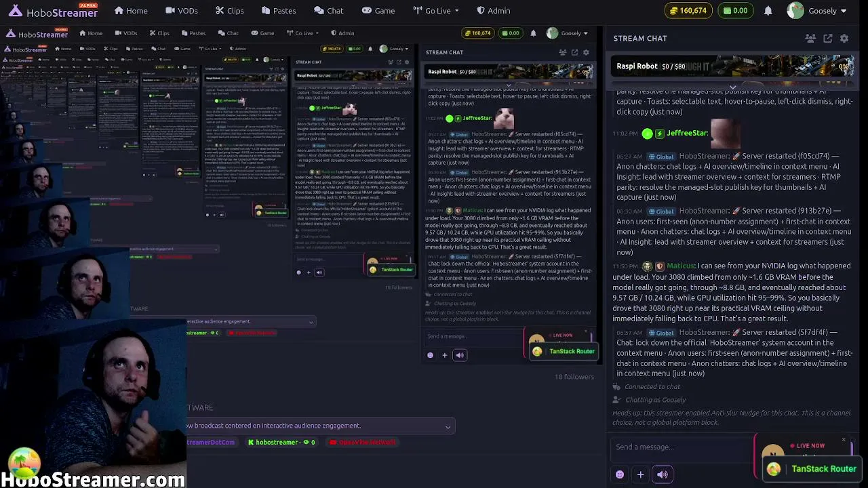Click the 160,674 coin balance pill
Image resolution: width=868 pixels, height=488 pixels.
click(688, 11)
